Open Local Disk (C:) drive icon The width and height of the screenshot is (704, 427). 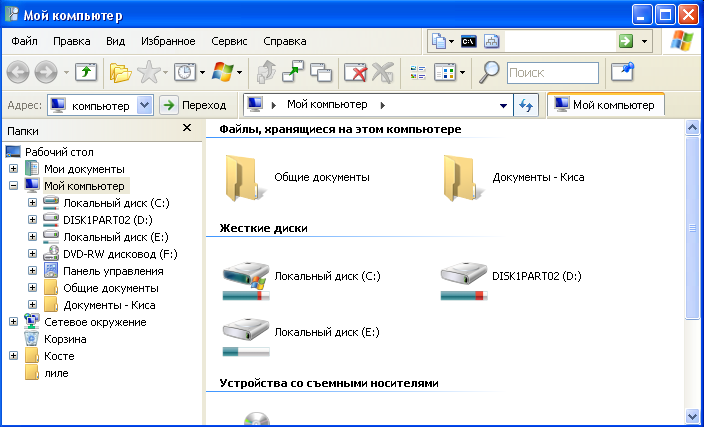tap(246, 275)
